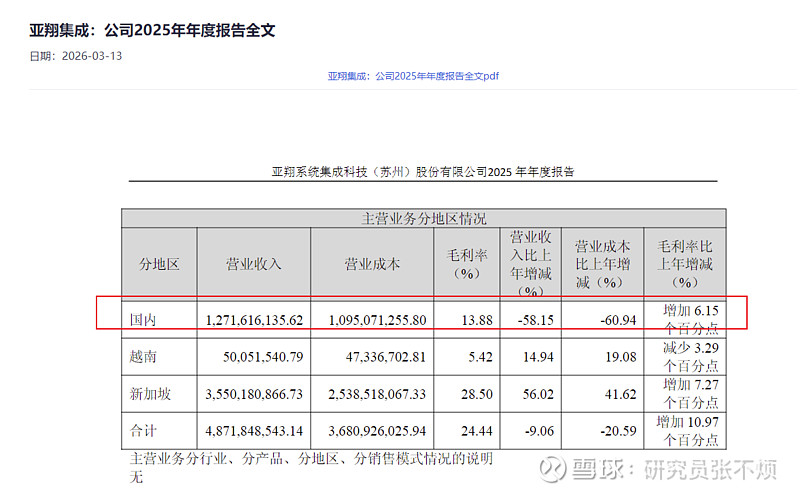Click the 分地区 column header

tap(159, 264)
